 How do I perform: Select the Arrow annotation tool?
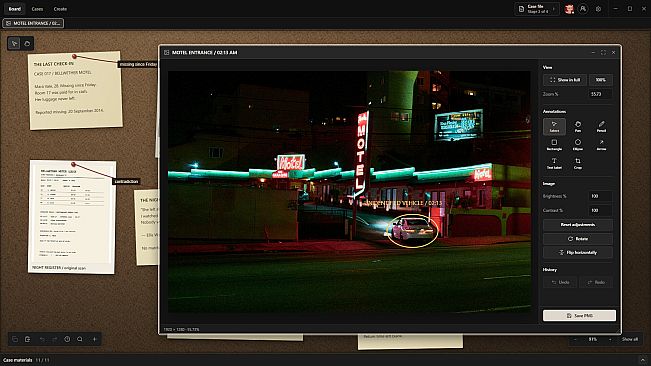point(601,145)
